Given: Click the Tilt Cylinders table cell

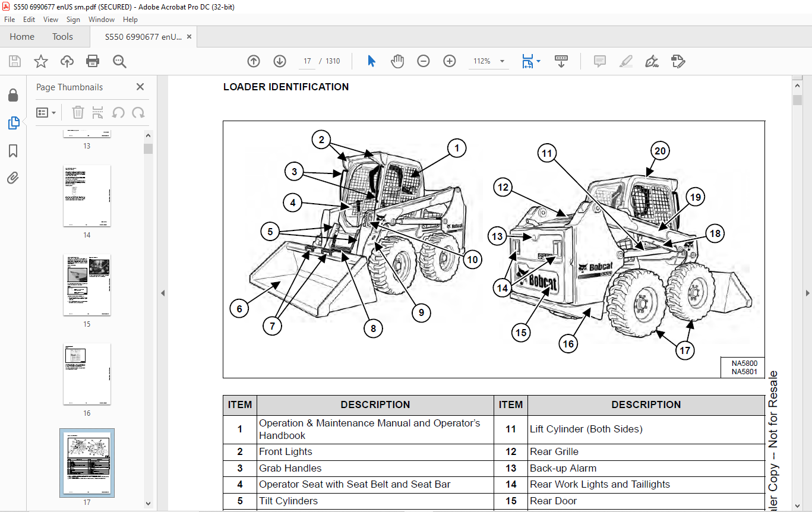Looking at the screenshot, I should click(375, 501).
